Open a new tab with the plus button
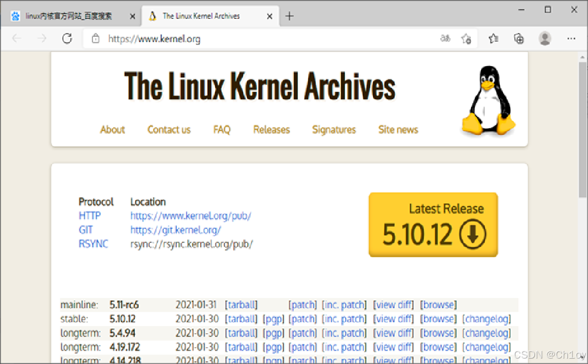Screen dimensions: 588x364 coord(289,16)
